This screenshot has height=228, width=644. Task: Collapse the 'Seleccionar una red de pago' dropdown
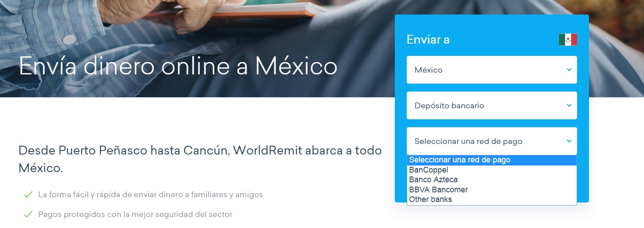(x=491, y=141)
